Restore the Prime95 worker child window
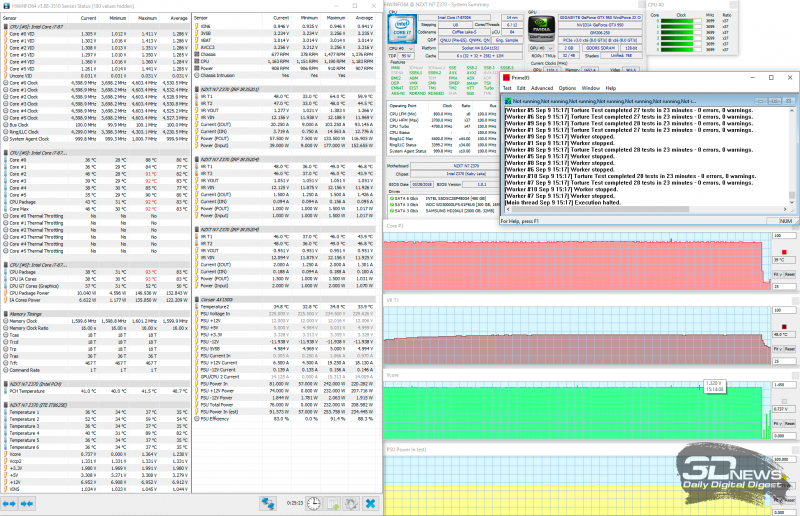This screenshot has width=800, height=516. click(774, 101)
